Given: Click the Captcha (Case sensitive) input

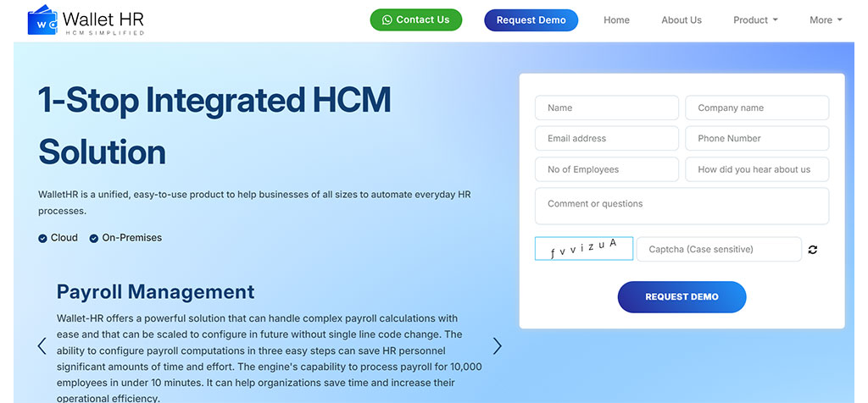Looking at the screenshot, I should click(719, 249).
